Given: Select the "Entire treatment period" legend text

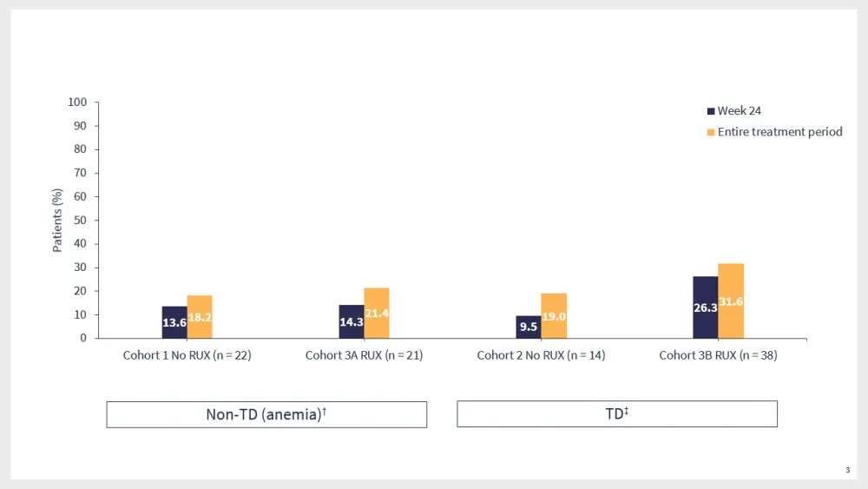Looking at the screenshot, I should [779, 132].
